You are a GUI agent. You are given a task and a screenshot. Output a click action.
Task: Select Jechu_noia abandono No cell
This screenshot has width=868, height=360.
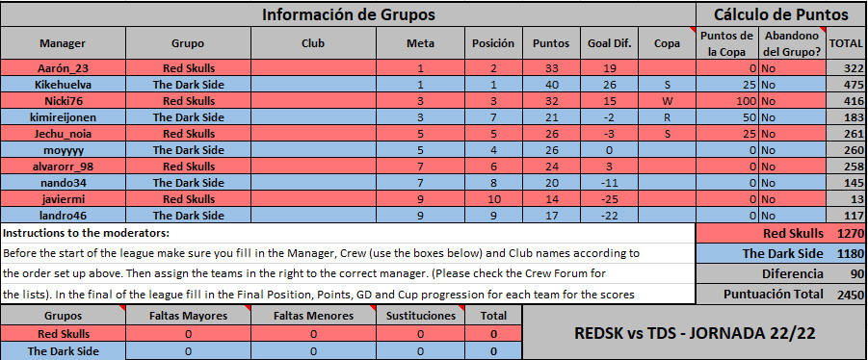pos(792,134)
